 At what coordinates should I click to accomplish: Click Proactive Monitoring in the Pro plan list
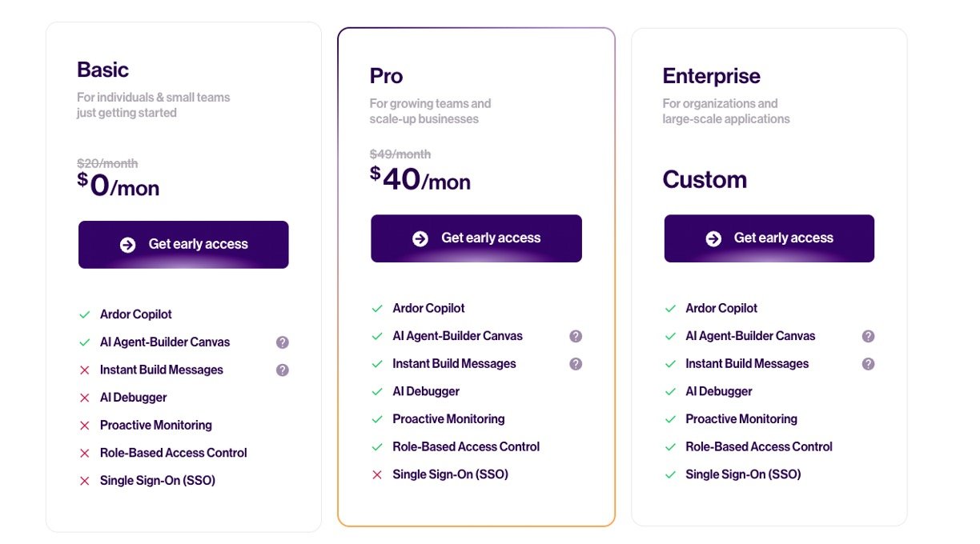(x=448, y=419)
